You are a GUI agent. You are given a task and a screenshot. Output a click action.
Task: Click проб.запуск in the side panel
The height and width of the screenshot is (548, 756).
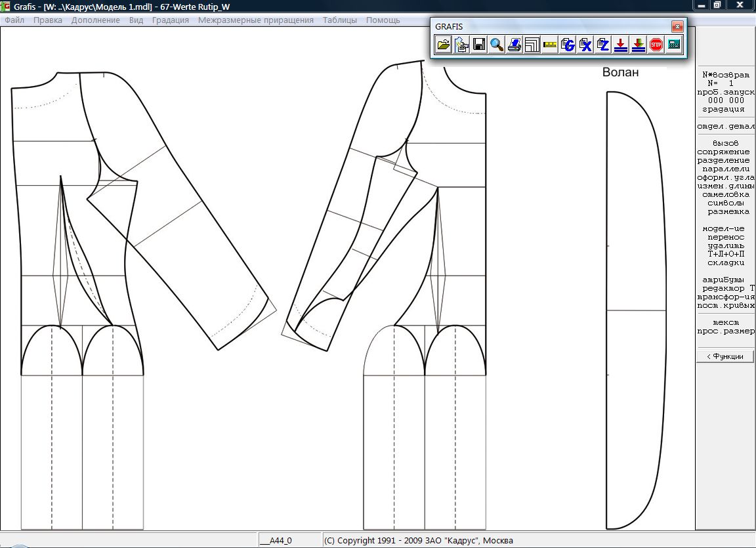pyautogui.click(x=726, y=92)
